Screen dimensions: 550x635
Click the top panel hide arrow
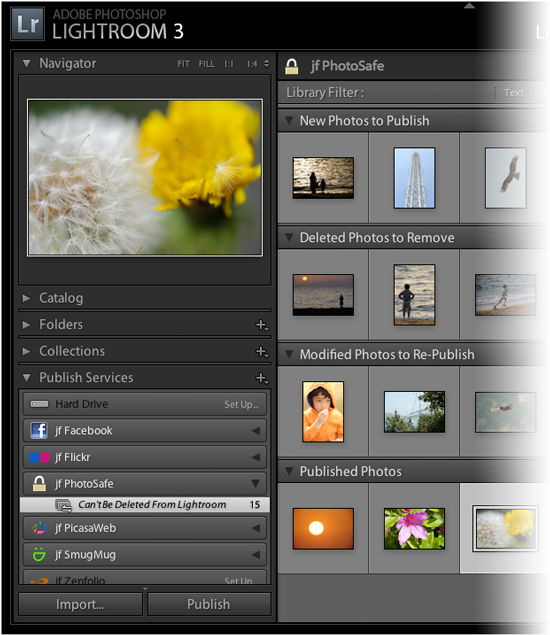pyautogui.click(x=469, y=6)
